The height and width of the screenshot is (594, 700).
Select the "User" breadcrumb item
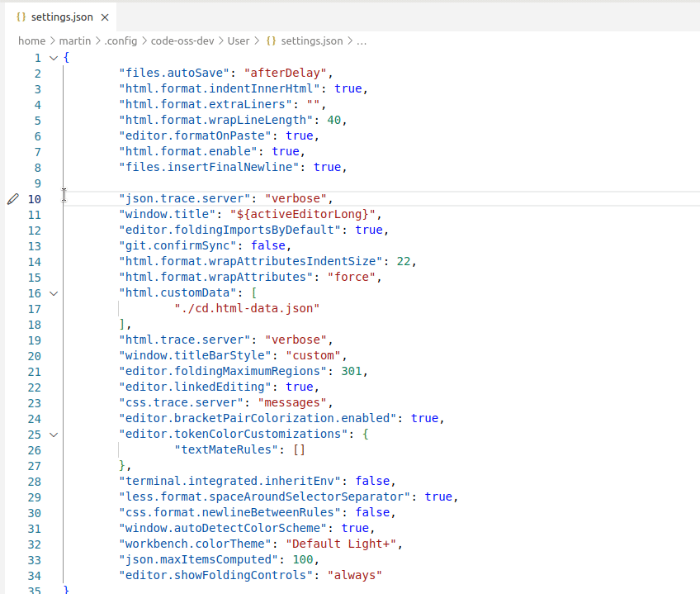pos(240,40)
